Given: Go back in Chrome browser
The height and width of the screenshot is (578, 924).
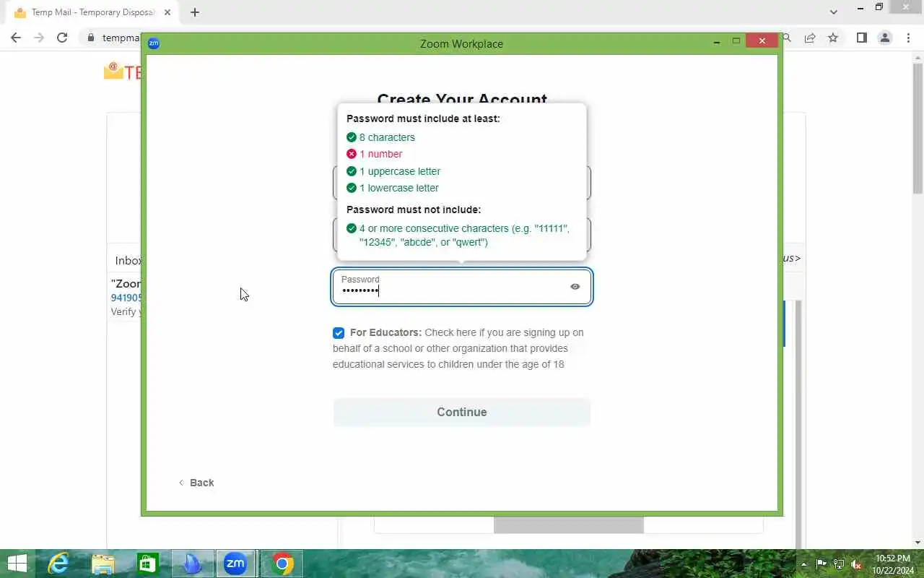Looking at the screenshot, I should click(16, 38).
